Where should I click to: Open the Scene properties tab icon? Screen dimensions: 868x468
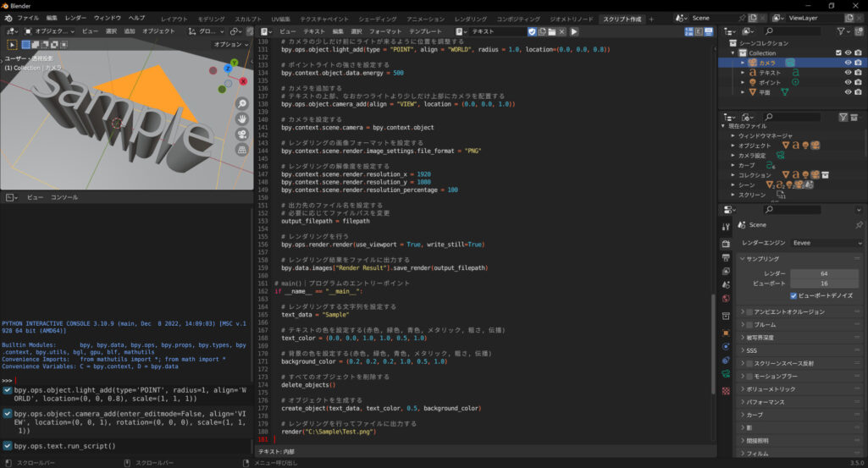tap(726, 284)
